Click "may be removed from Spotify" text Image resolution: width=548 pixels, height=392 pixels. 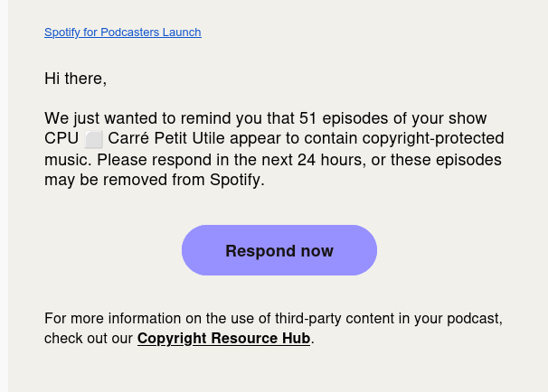click(x=153, y=180)
